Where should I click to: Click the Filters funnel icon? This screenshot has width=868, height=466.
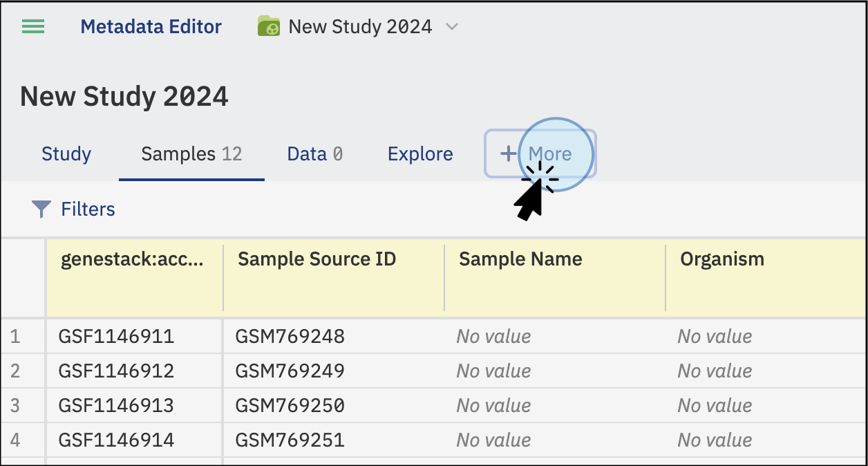41,209
